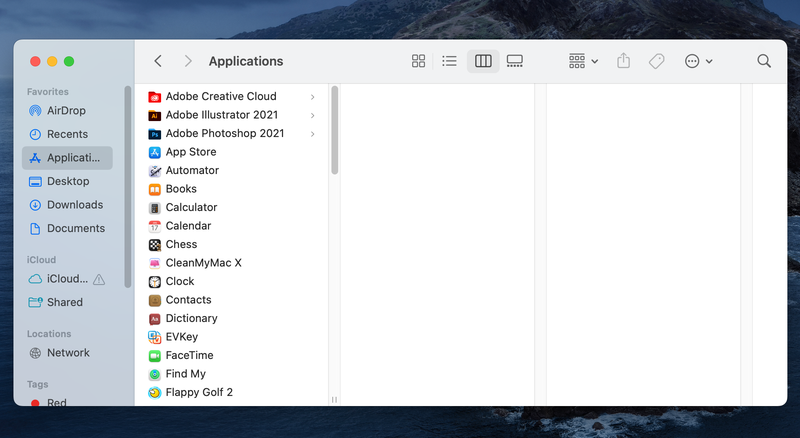Select the "Dictionary" name text

tap(191, 318)
